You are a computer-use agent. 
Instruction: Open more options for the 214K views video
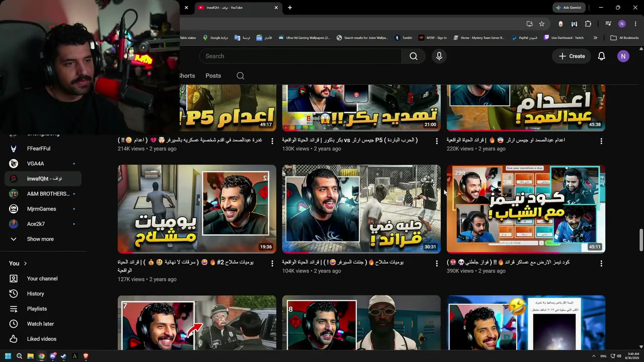point(272,141)
